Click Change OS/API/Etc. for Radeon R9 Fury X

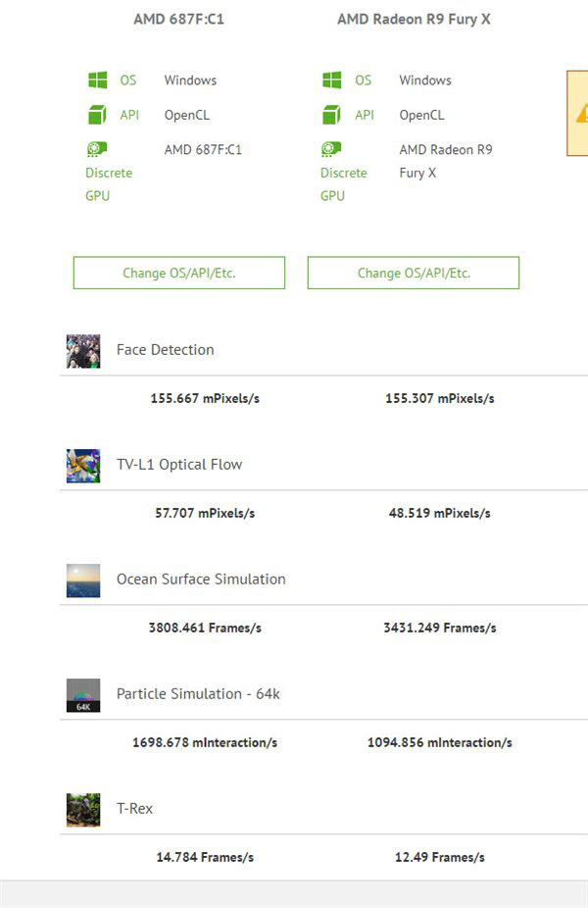414,273
